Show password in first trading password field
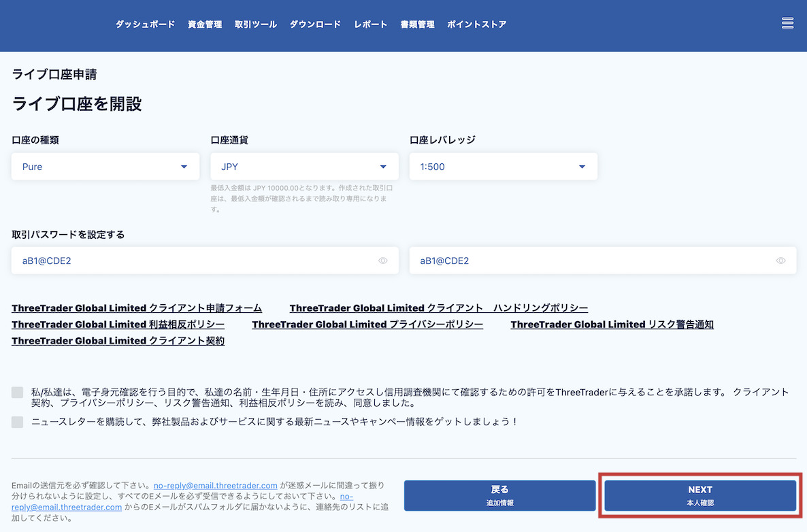The image size is (807, 532). [383, 261]
